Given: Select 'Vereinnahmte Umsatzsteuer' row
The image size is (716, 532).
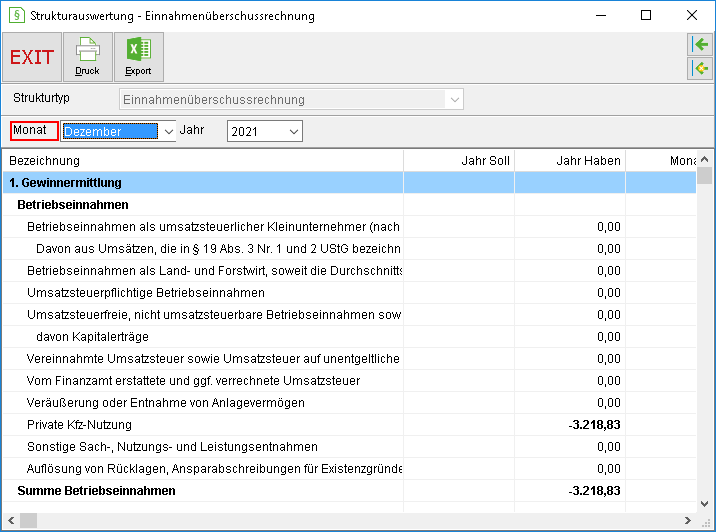Looking at the screenshot, I should click(x=349, y=358).
